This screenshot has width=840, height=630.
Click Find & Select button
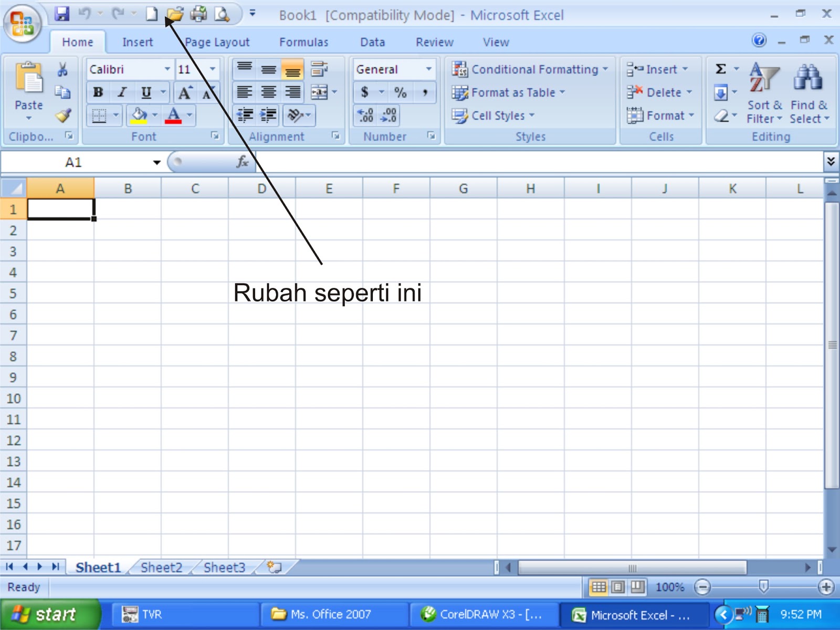point(809,93)
